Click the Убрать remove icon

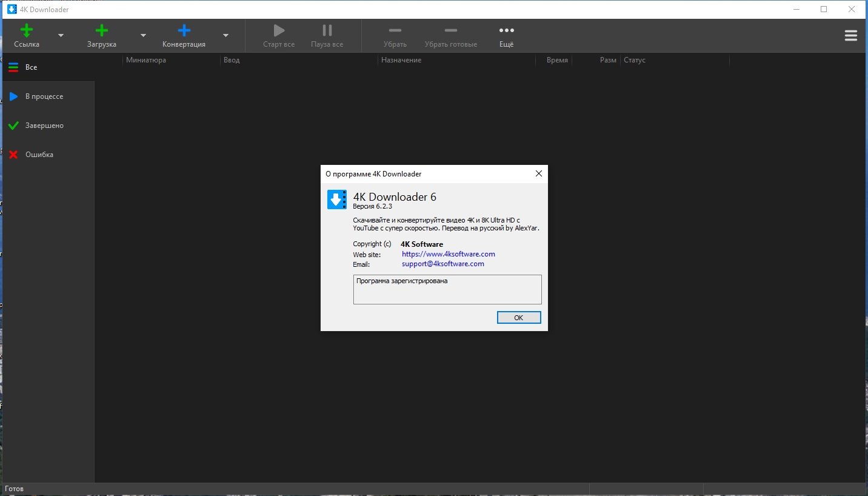coord(395,30)
